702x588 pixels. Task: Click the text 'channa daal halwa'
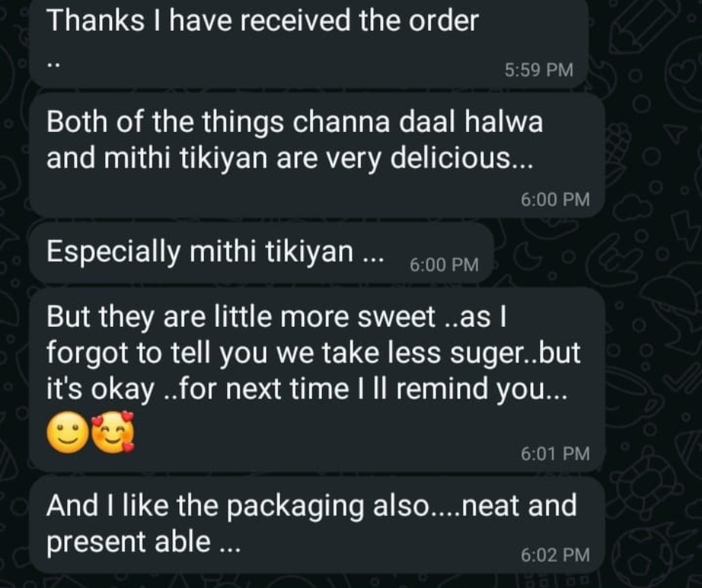point(417,122)
